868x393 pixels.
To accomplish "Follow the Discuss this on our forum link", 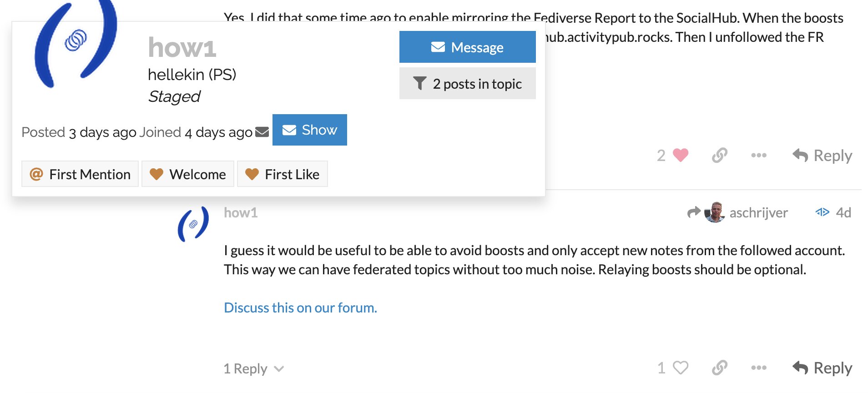I will 300,308.
